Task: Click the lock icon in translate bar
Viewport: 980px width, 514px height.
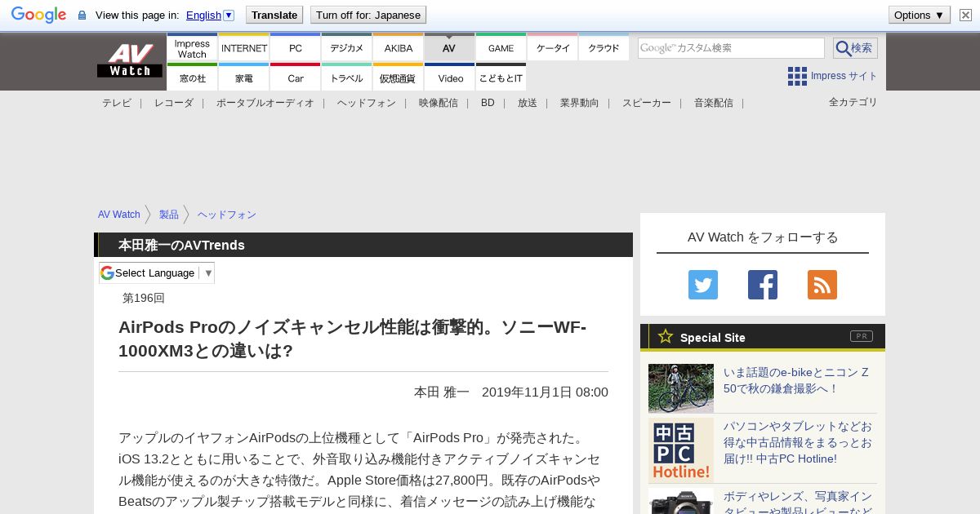Action: (82, 16)
